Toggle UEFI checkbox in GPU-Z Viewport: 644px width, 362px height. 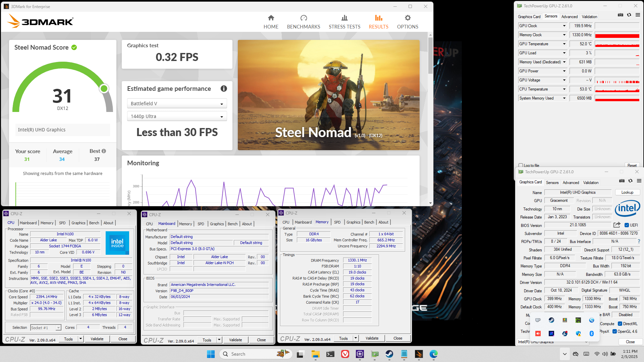pos(627,225)
